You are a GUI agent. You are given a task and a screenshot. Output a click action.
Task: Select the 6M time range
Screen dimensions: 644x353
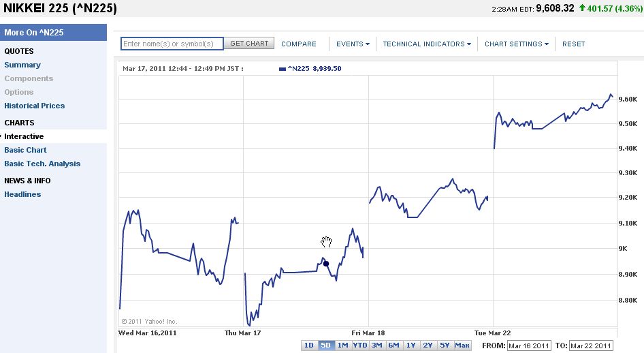394,346
